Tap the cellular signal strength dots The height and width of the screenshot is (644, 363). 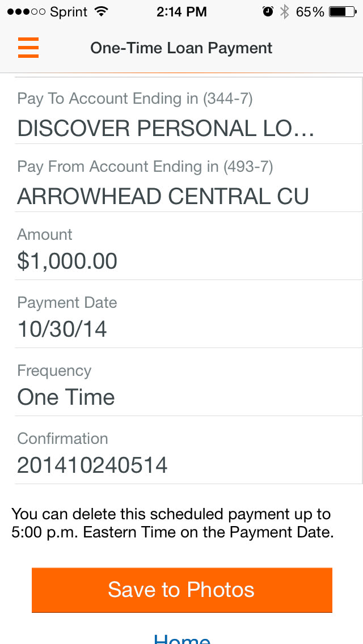[x=26, y=11]
